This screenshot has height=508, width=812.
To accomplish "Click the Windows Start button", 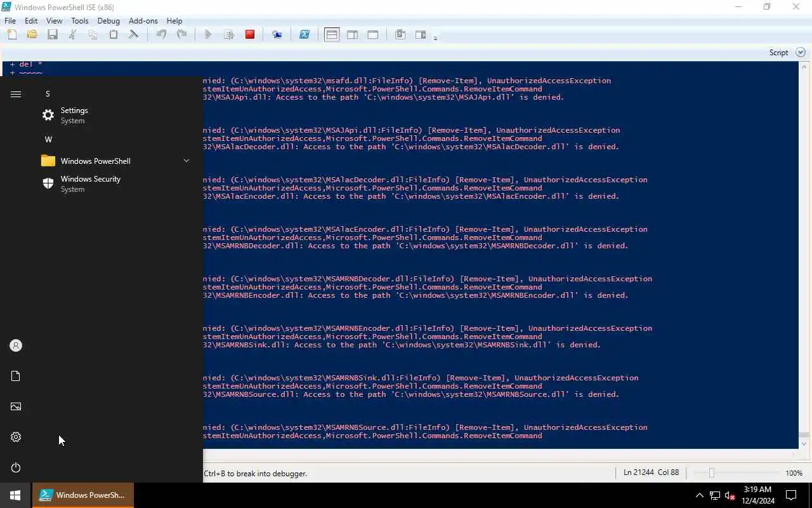I will [x=15, y=495].
